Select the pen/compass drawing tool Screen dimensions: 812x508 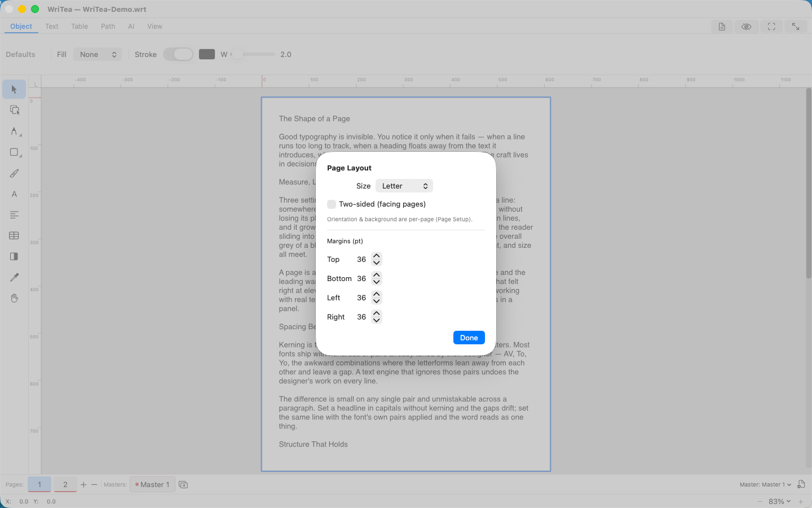14,131
